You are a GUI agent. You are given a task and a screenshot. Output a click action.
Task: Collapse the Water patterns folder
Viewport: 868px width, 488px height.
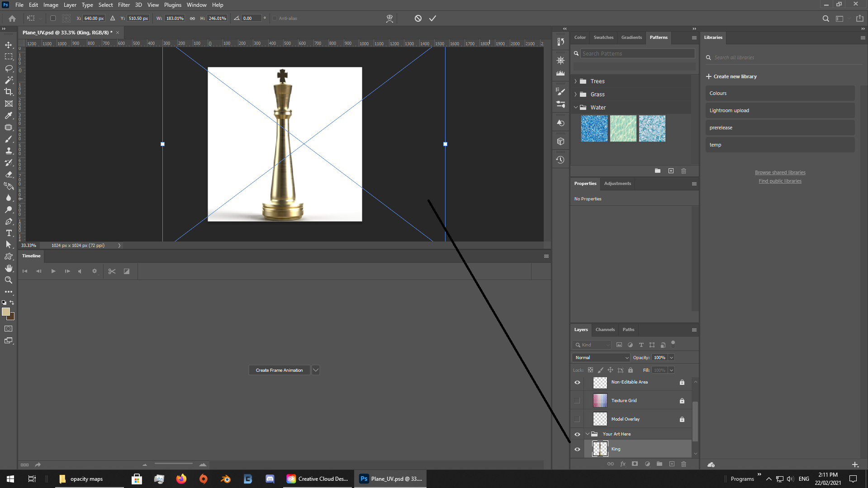575,107
